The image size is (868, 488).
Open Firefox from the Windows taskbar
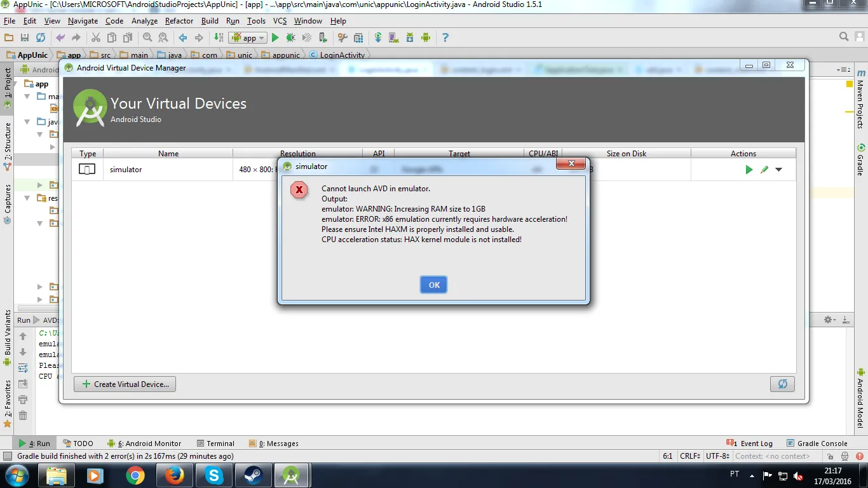[174, 475]
